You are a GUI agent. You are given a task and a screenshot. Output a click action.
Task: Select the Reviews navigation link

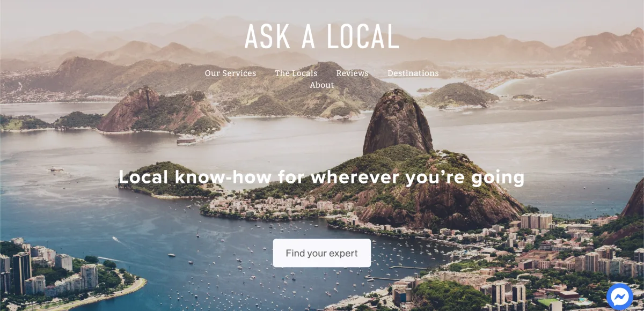click(352, 73)
